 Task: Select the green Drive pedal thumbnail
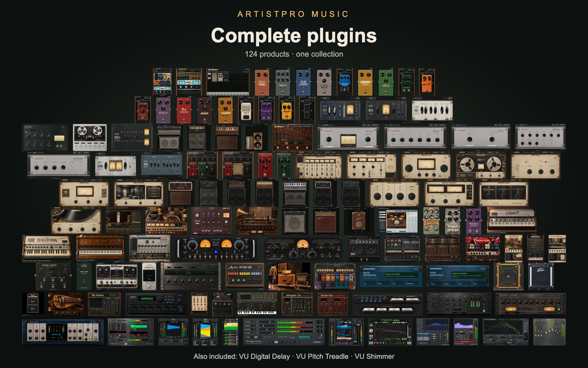coord(386,82)
